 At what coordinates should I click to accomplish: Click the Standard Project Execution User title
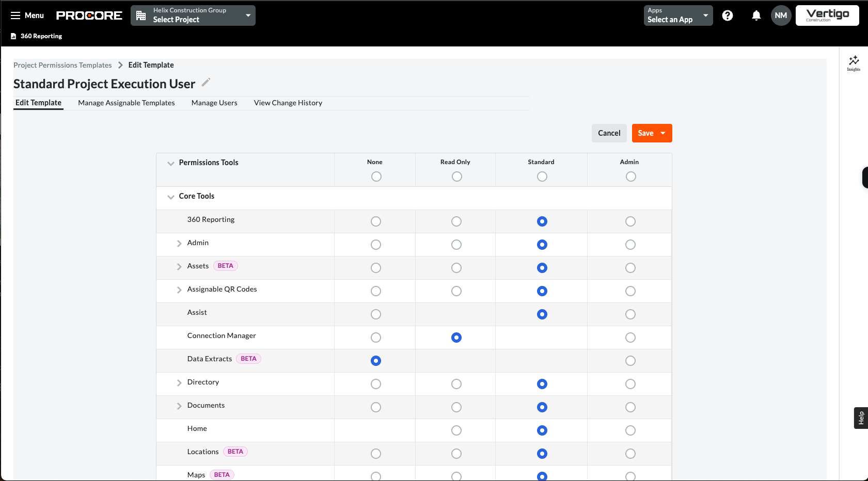(104, 84)
